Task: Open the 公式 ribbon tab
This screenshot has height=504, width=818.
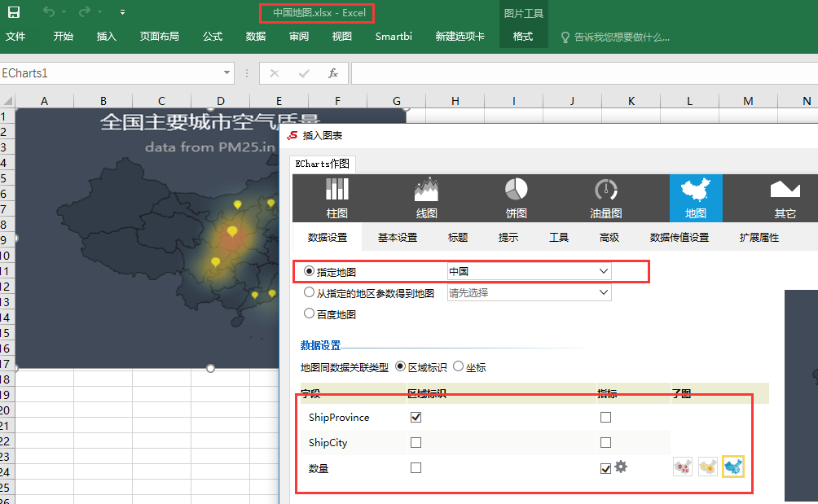Action: [213, 37]
